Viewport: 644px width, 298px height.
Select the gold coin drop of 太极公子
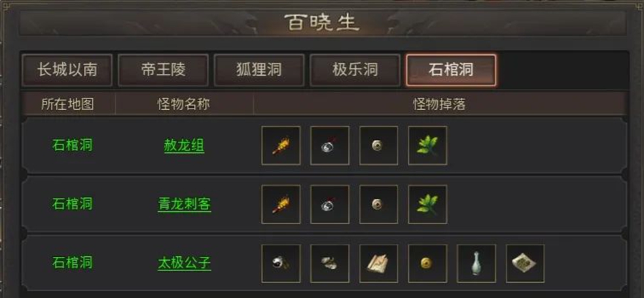pos(427,263)
